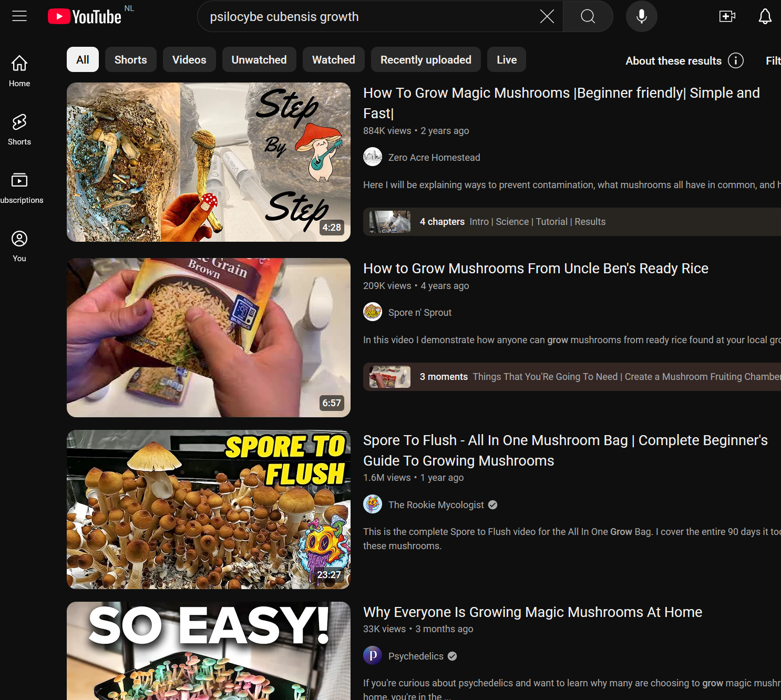
Task: Switch to the Videos filter chip
Action: tap(189, 60)
